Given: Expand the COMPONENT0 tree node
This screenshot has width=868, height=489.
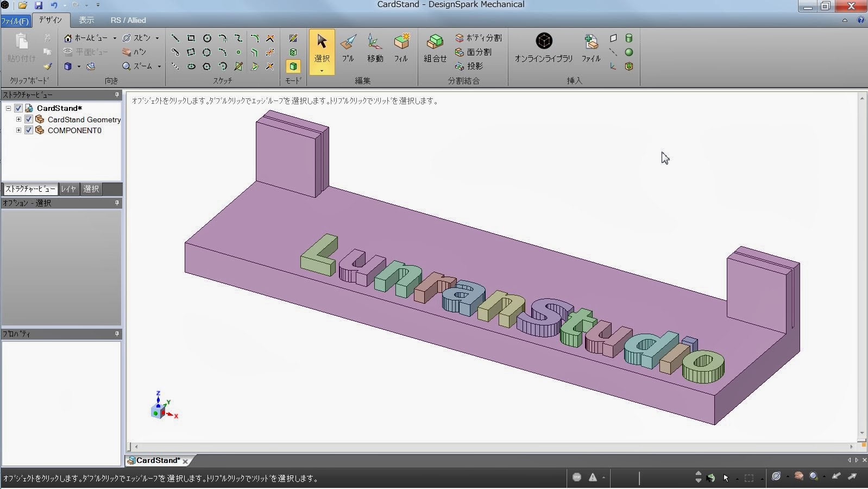Looking at the screenshot, I should click(x=18, y=130).
